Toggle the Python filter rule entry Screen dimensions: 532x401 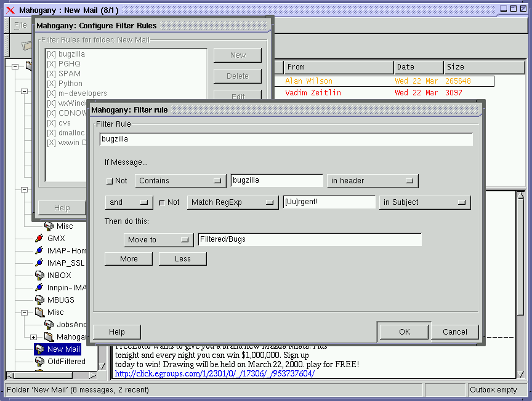tap(65, 84)
